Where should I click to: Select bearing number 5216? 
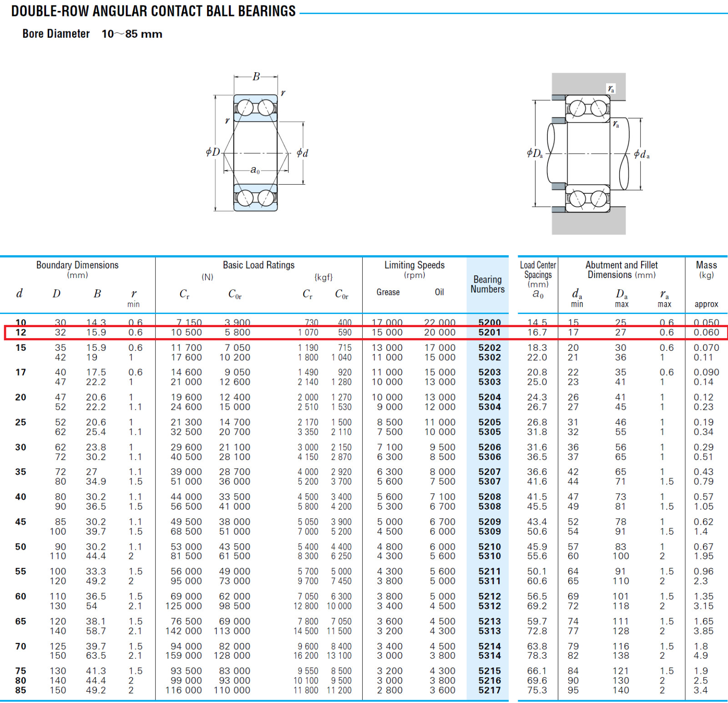coord(490,681)
